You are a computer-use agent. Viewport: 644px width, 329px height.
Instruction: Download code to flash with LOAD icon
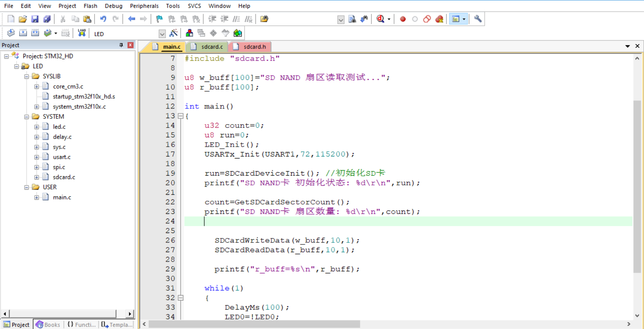coord(82,33)
